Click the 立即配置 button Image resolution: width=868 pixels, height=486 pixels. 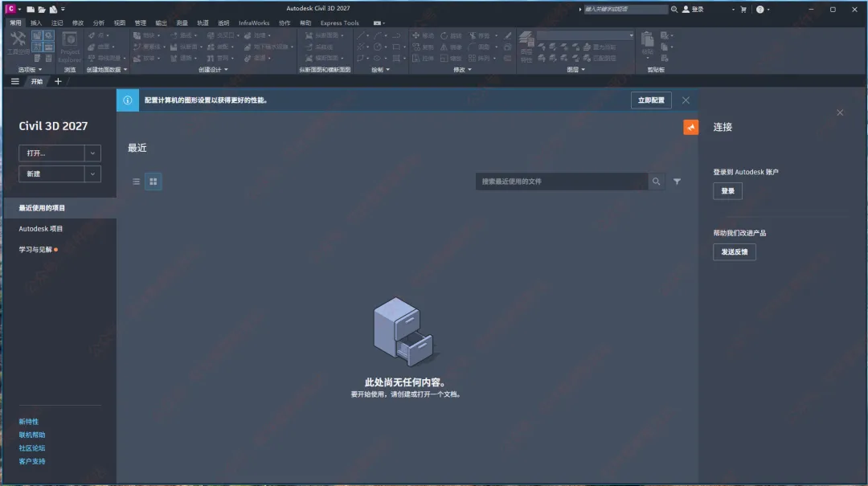point(651,100)
